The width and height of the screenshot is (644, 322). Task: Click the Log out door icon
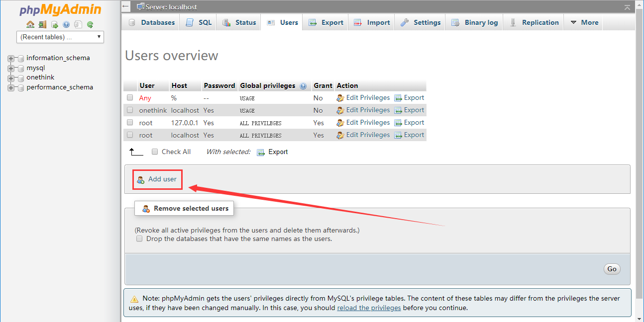pyautogui.click(x=42, y=24)
